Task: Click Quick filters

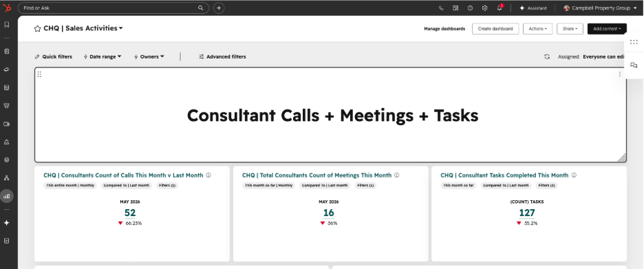Action: pos(54,56)
